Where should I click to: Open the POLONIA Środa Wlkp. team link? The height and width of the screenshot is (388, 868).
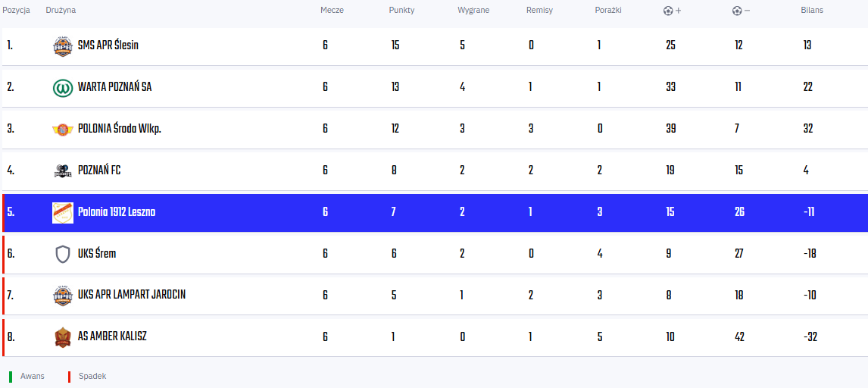click(120, 128)
